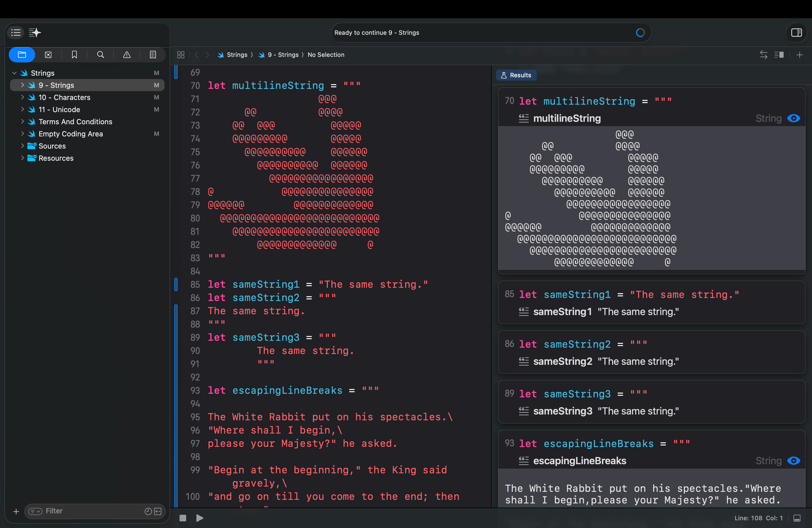Toggle the debug area at bottom right
This screenshot has height=528, width=812.
(797, 518)
